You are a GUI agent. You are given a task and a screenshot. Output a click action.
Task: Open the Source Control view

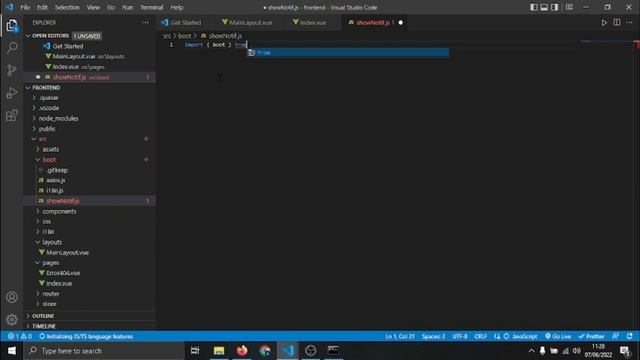click(x=12, y=70)
